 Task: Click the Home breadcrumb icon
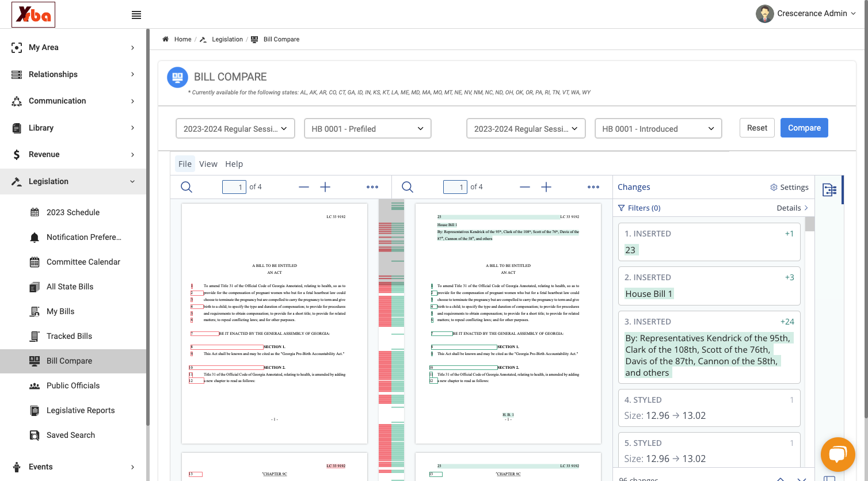(x=166, y=39)
